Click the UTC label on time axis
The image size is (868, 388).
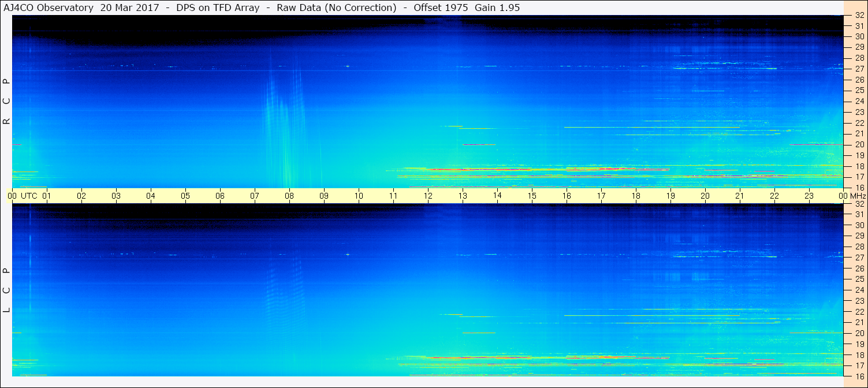click(x=29, y=196)
